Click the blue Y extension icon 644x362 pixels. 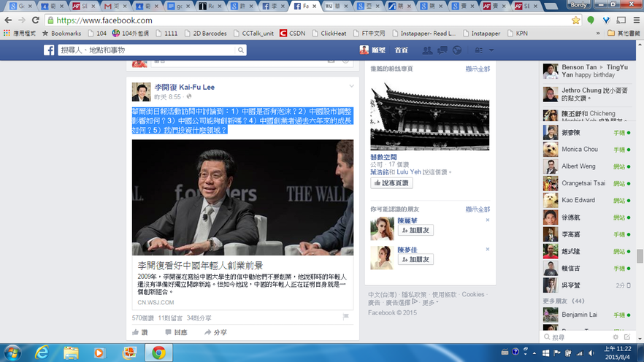coord(606,20)
